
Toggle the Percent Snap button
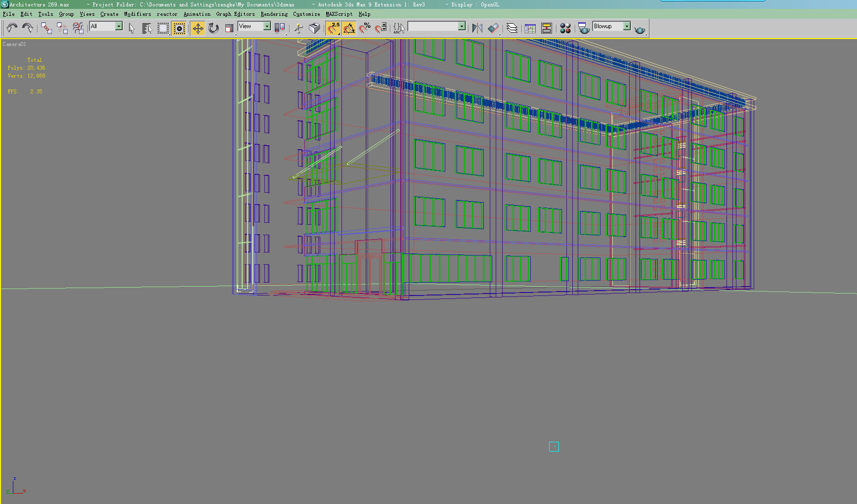pos(365,28)
